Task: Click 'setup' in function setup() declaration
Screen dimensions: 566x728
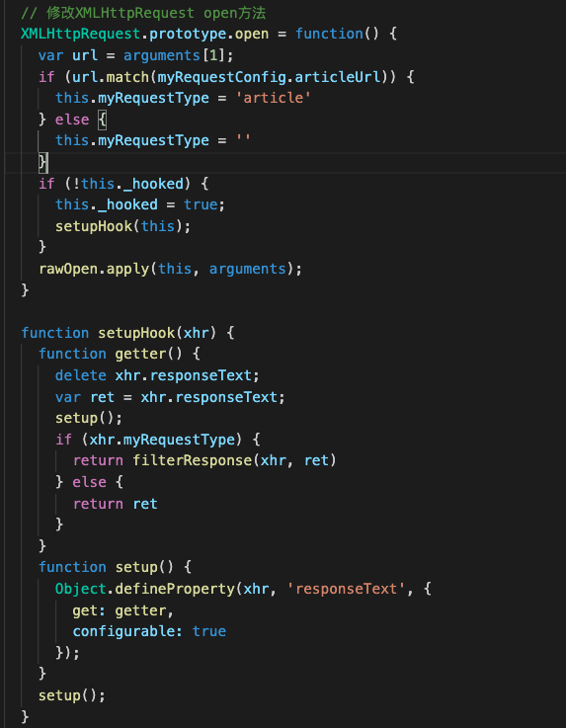Action: tap(136, 567)
